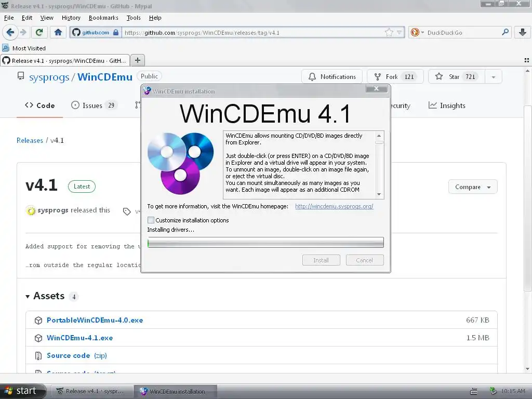Fork the repository using the Fork button
The width and height of the screenshot is (532, 399).
point(395,77)
